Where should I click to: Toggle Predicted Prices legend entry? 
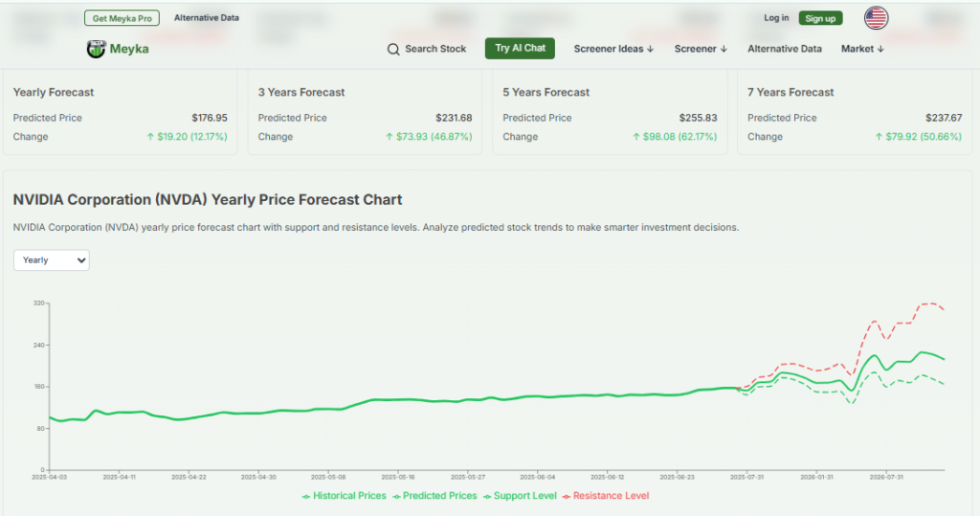point(435,496)
